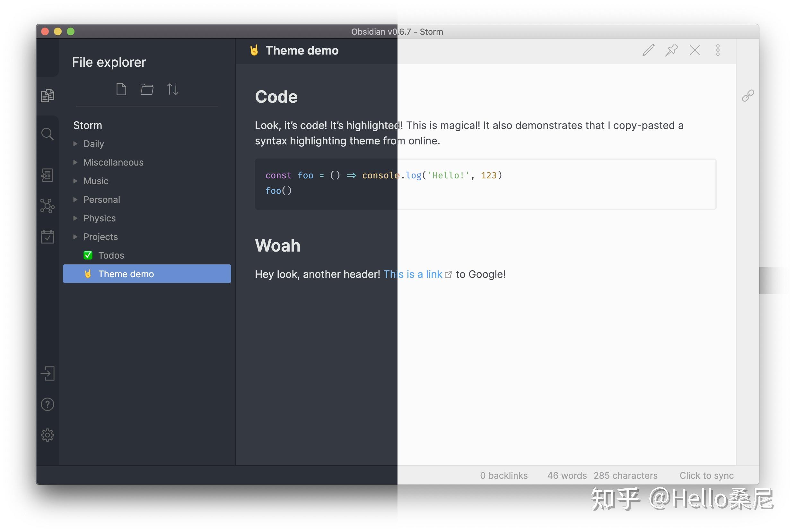The height and width of the screenshot is (532, 795).
Task: Open the more options dots menu
Action: [718, 50]
